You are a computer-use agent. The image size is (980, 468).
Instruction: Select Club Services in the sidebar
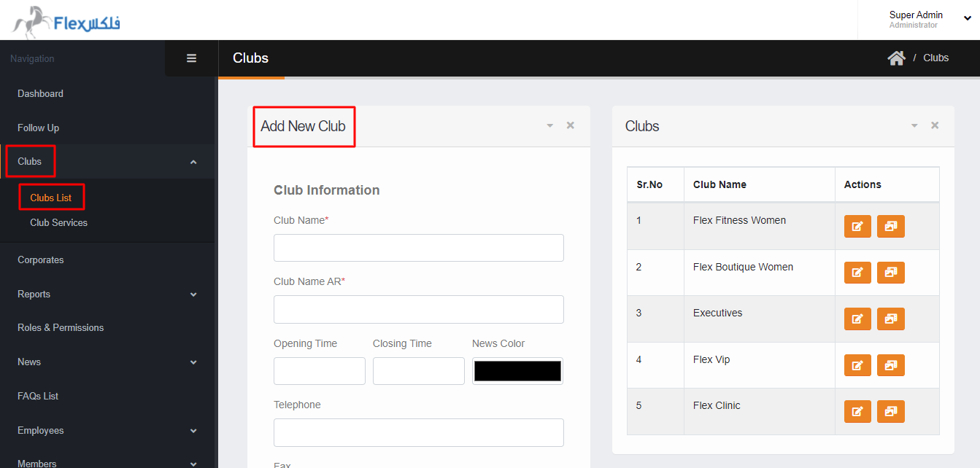pyautogui.click(x=58, y=222)
